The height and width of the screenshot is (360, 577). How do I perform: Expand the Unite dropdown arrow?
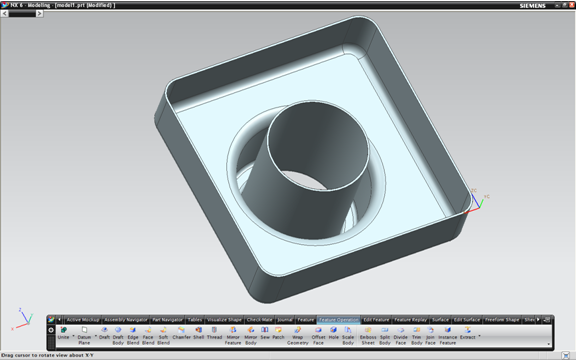(x=73, y=336)
